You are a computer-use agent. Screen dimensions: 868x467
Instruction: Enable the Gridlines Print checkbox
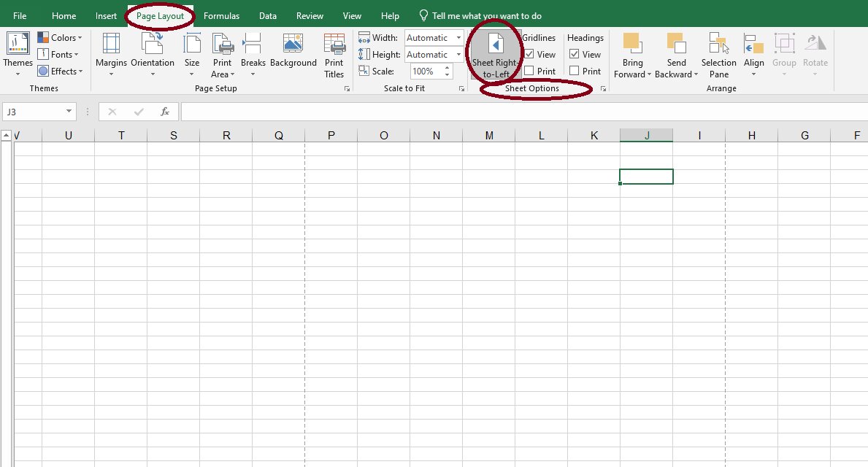(529, 72)
